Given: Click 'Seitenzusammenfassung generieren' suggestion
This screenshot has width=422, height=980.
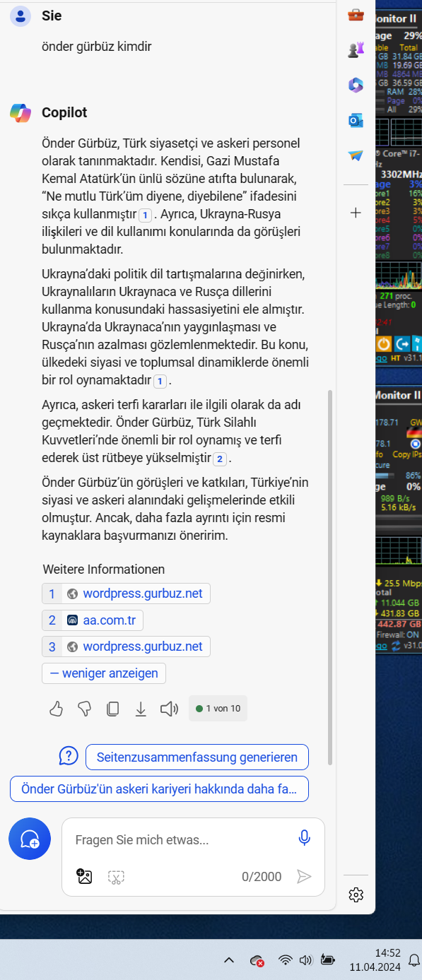Looking at the screenshot, I should tap(197, 757).
